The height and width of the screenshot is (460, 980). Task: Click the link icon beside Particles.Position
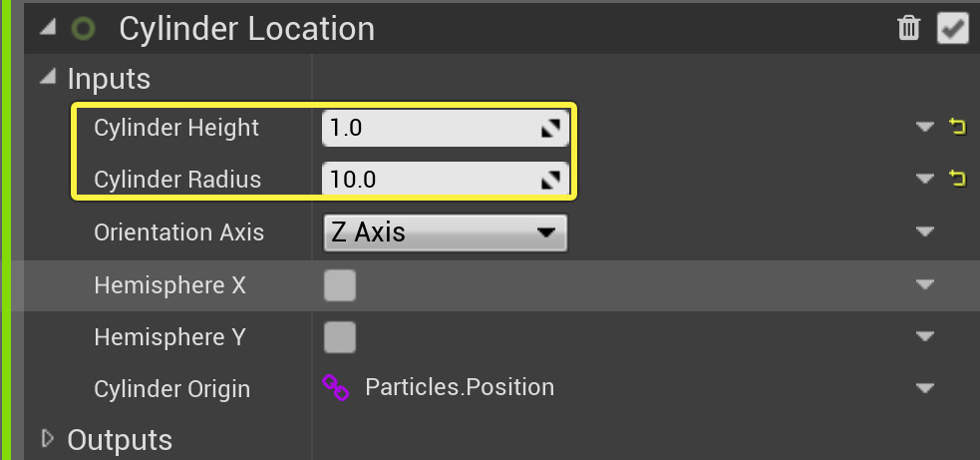point(336,387)
